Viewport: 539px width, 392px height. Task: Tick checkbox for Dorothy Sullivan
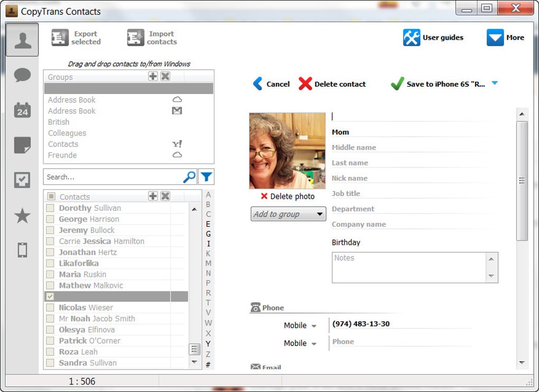(x=50, y=208)
